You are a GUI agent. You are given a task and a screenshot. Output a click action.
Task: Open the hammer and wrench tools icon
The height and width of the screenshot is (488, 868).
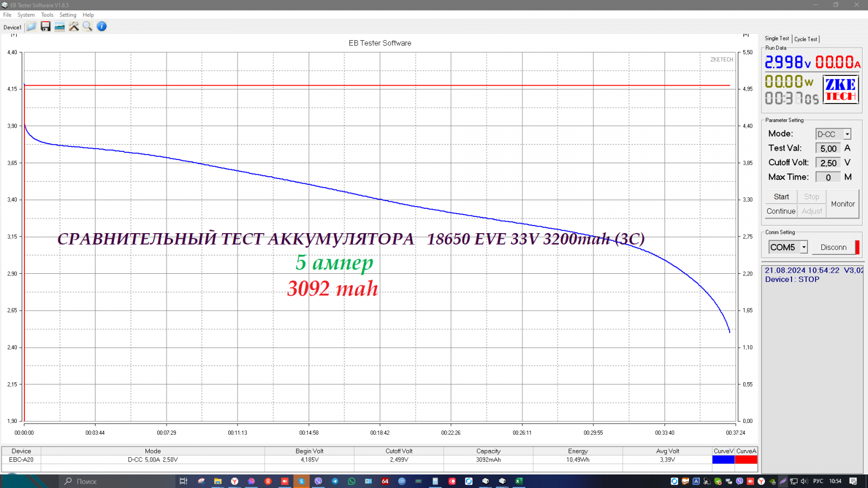point(74,27)
